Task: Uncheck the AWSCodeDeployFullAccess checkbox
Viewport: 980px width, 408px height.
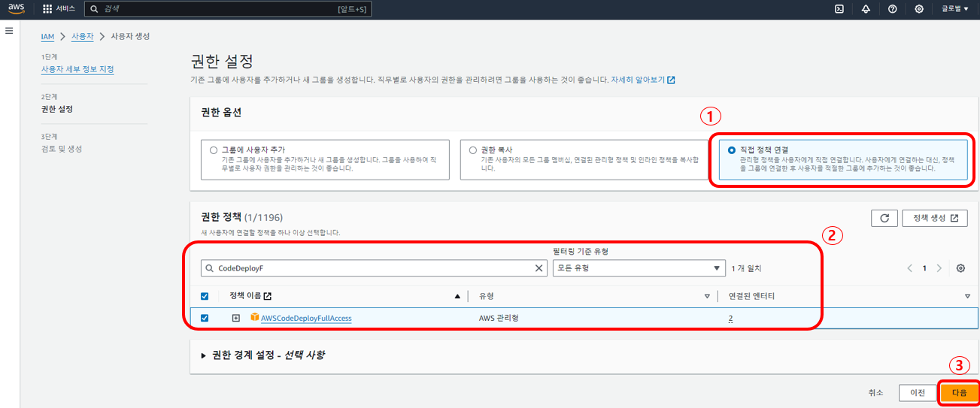Action: pyautogui.click(x=205, y=318)
